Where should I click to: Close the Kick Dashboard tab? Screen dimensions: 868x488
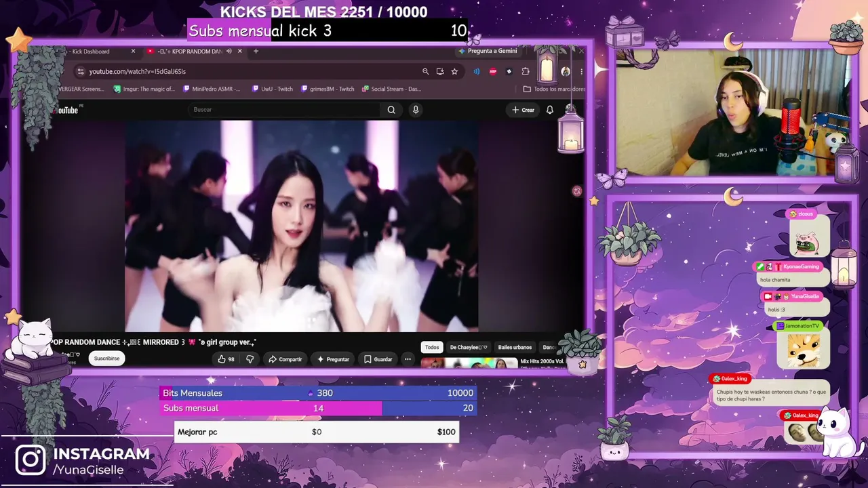(133, 52)
